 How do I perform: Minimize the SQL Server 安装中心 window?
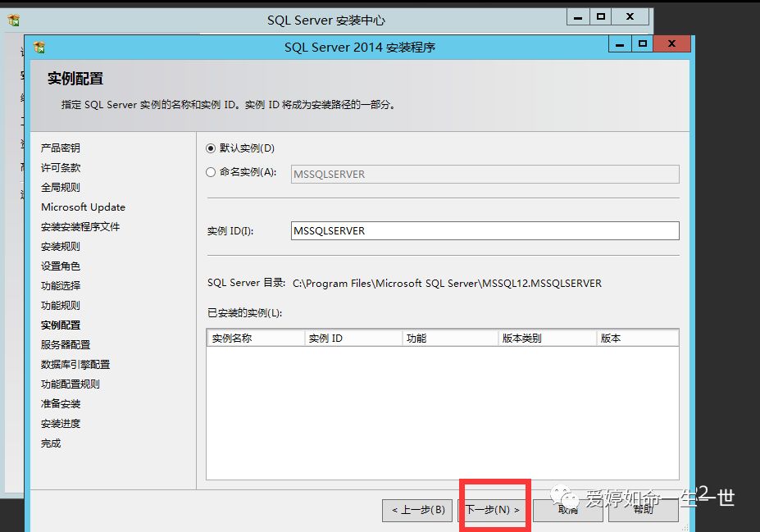tap(578, 17)
